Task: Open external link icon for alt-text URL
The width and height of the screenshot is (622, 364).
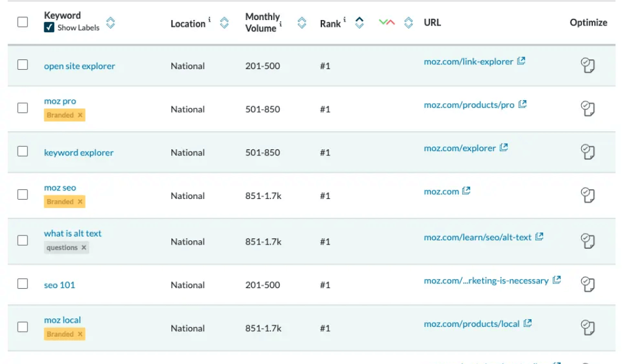Action: point(539,237)
